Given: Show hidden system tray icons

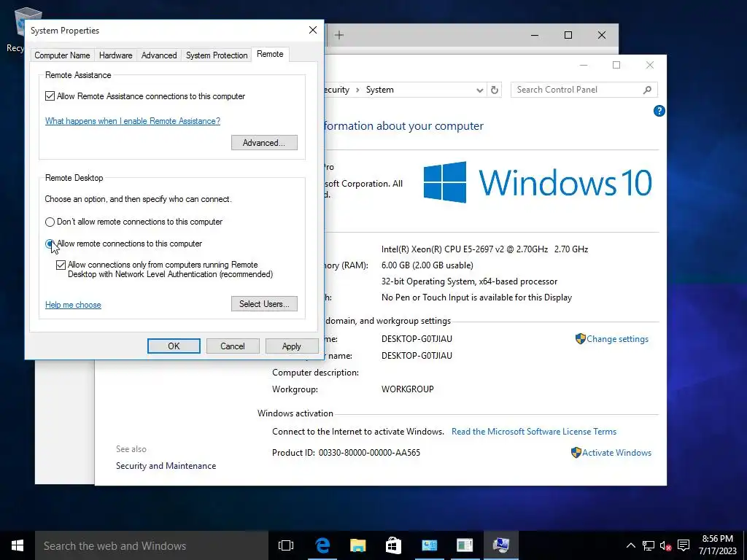Looking at the screenshot, I should click(630, 545).
